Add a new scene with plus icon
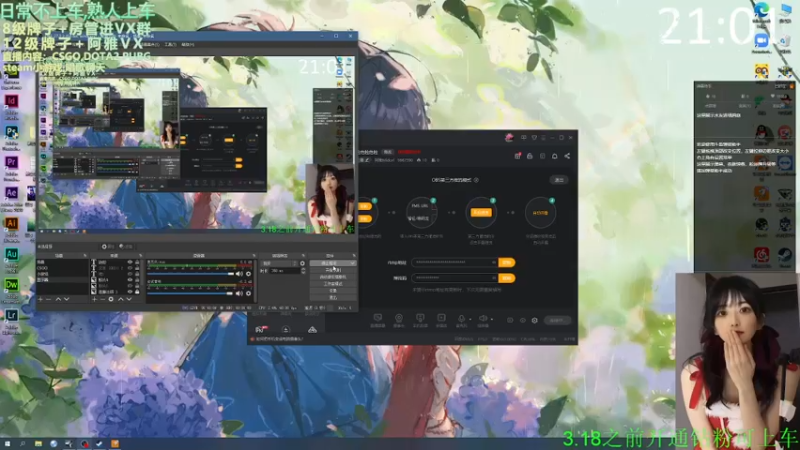The width and height of the screenshot is (800, 450). 40,299
